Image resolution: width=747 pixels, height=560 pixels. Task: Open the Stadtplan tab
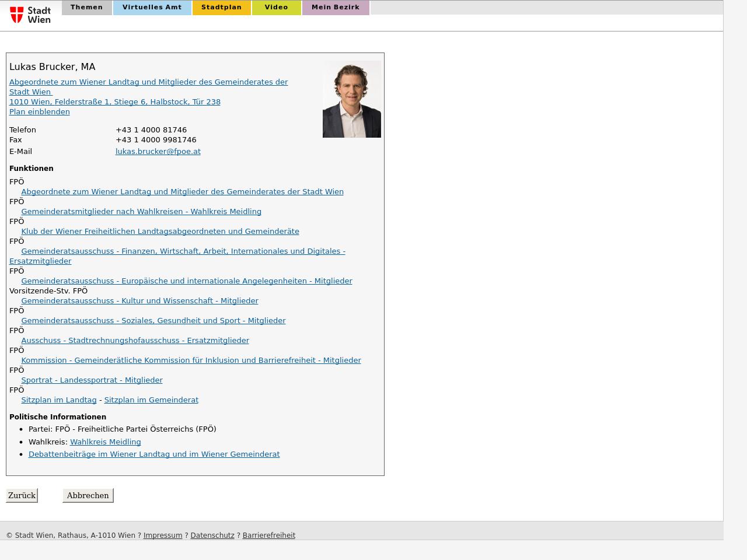(221, 8)
